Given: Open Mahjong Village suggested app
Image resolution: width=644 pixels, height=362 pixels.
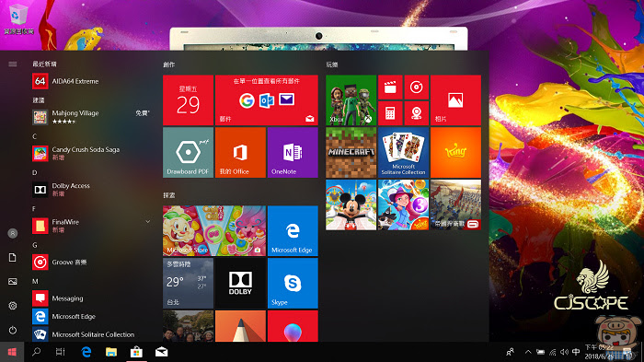Looking at the screenshot, I should tap(91, 117).
